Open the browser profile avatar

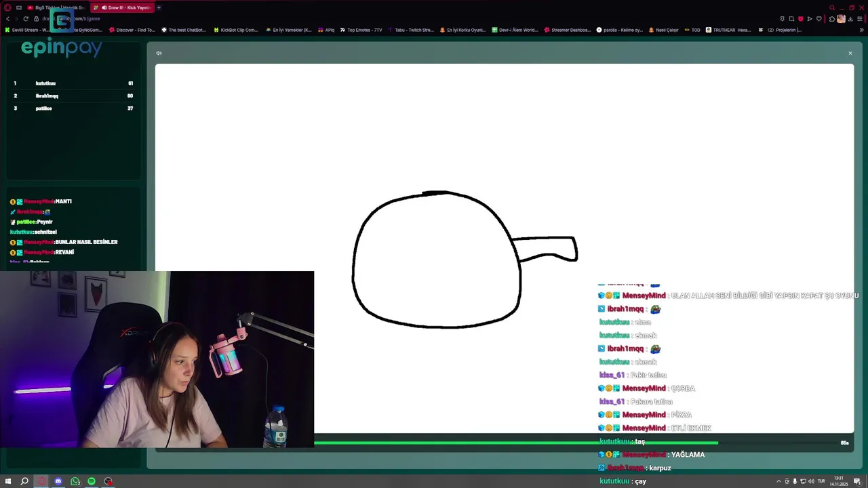[x=841, y=19]
